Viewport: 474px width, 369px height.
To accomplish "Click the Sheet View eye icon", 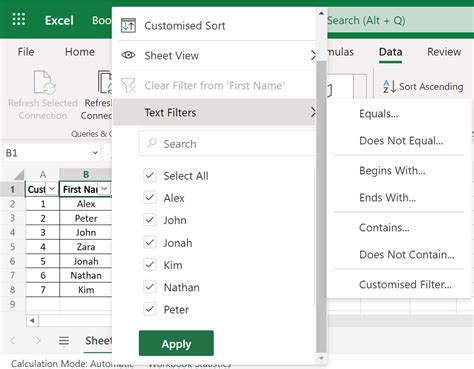I will click(x=128, y=55).
